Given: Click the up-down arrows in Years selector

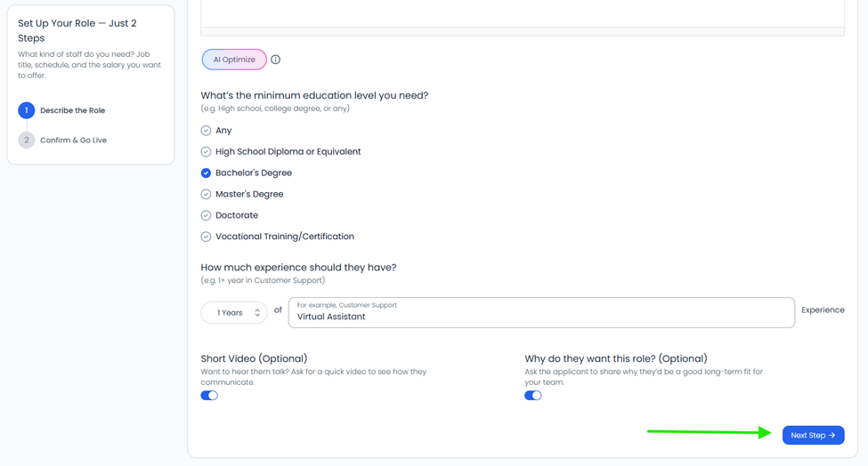Looking at the screenshot, I should (257, 313).
